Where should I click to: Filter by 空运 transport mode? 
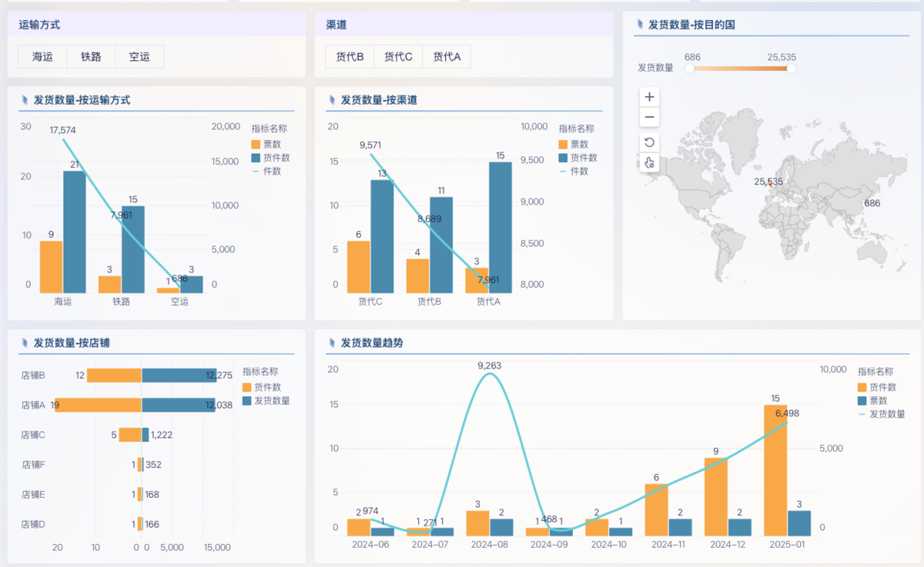click(139, 57)
